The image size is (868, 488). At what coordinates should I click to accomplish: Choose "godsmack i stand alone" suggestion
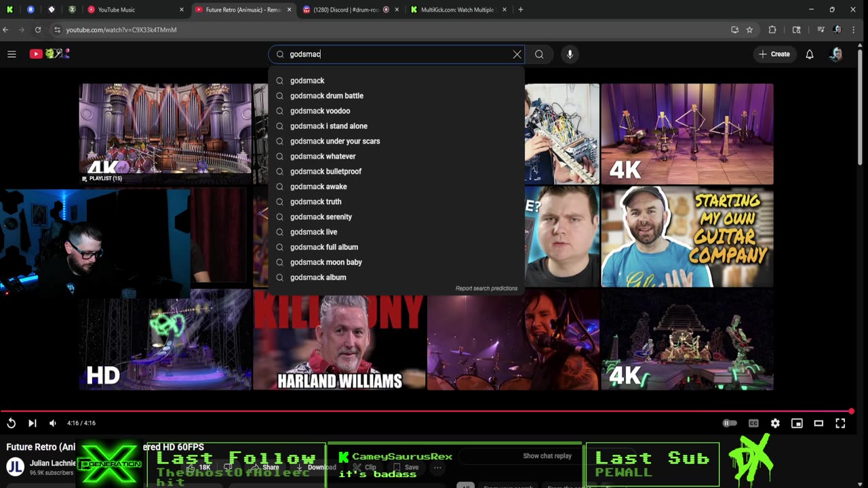pyautogui.click(x=397, y=126)
